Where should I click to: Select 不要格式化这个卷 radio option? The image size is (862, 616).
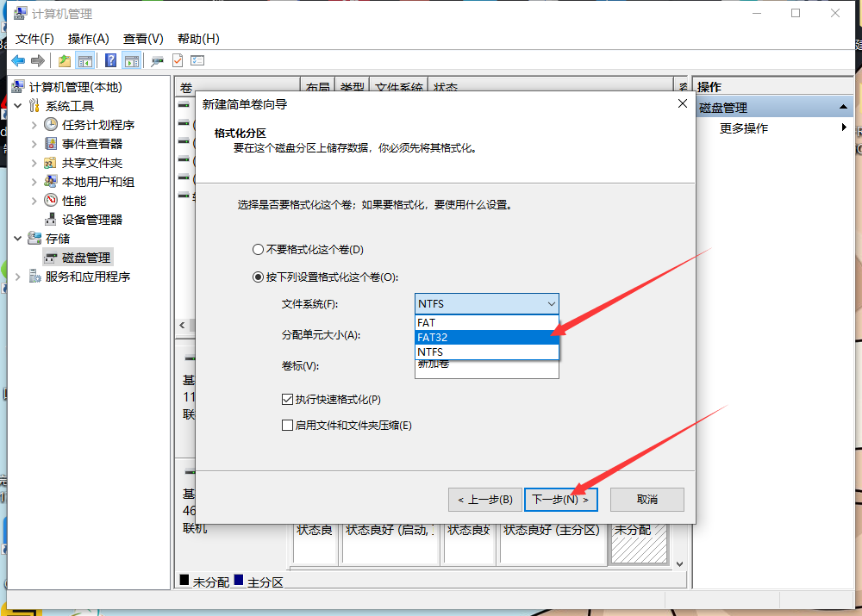258,250
